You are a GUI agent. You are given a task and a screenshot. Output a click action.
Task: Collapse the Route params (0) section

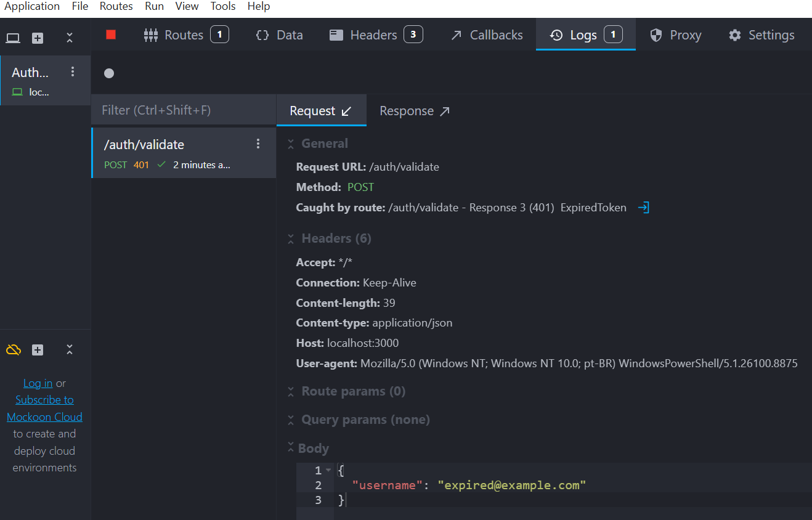[291, 391]
